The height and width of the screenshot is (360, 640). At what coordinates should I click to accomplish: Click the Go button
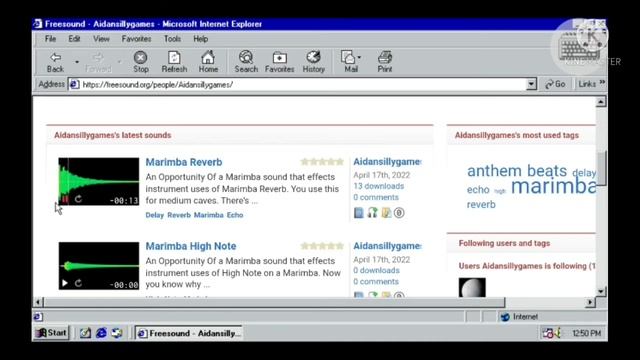(x=556, y=84)
